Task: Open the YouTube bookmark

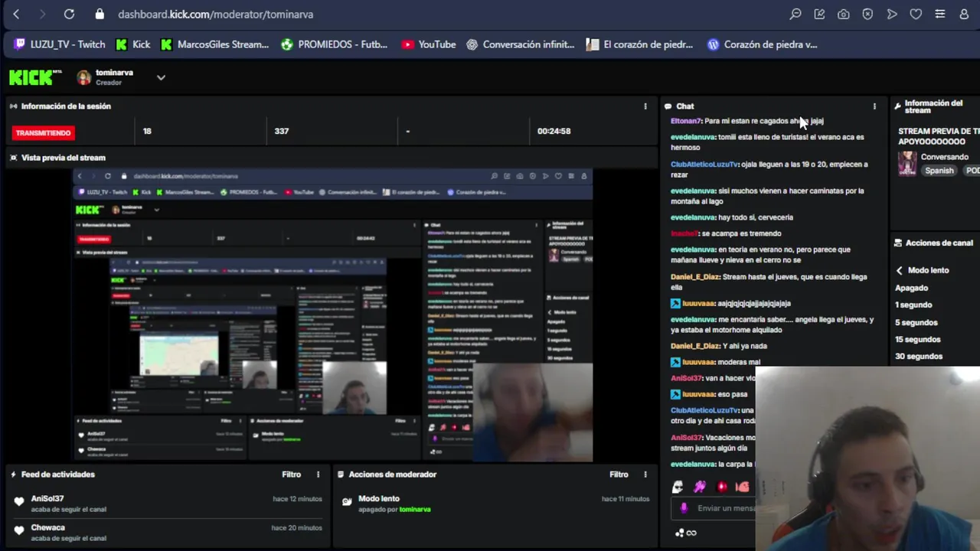Action: click(429, 44)
